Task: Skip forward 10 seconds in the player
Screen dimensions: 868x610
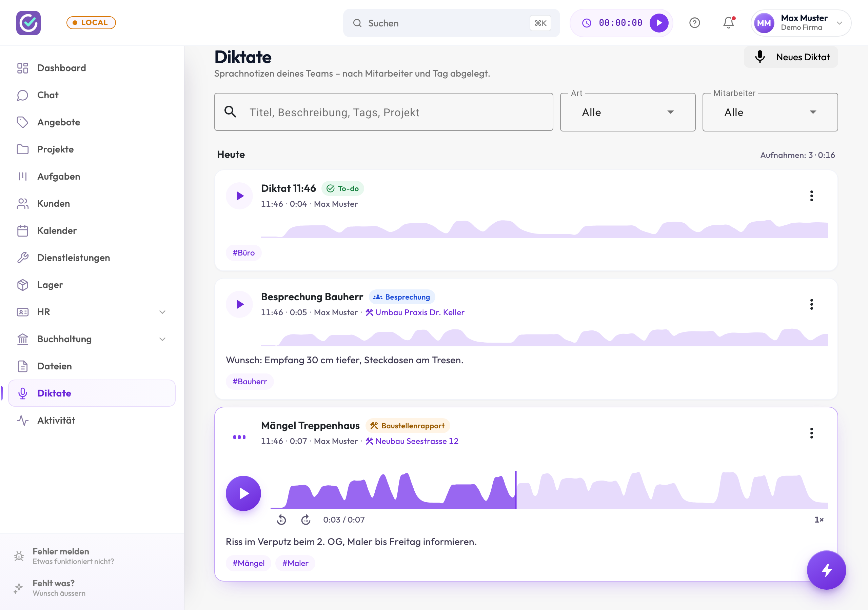Action: pyautogui.click(x=306, y=520)
